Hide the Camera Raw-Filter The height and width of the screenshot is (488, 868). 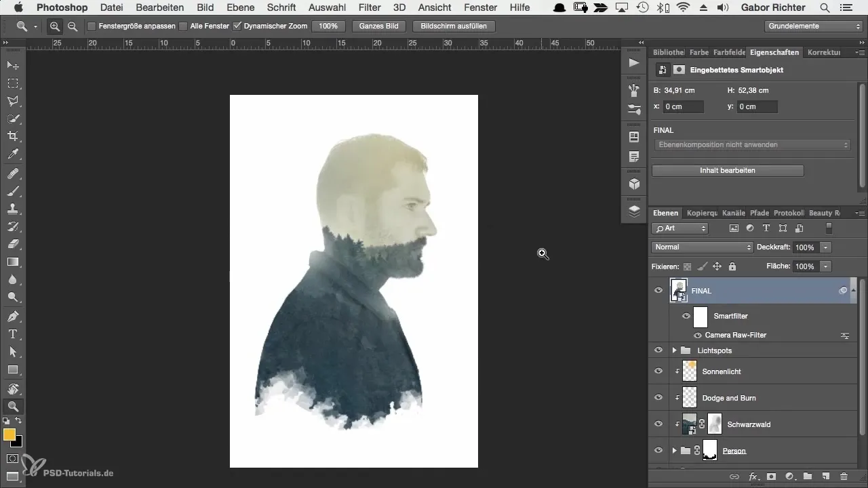698,335
